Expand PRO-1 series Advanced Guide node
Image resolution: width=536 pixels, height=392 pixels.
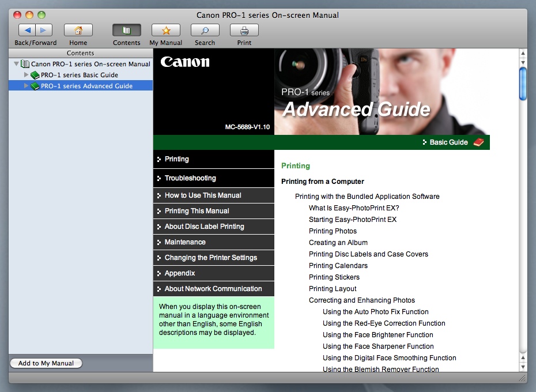[26, 86]
